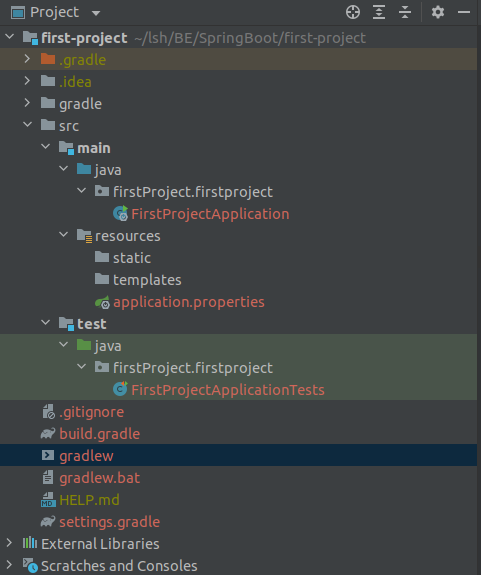Click the FirstProjectApplicationTests class icon
Viewport: 481px width, 575px height.
pyautogui.click(x=120, y=389)
